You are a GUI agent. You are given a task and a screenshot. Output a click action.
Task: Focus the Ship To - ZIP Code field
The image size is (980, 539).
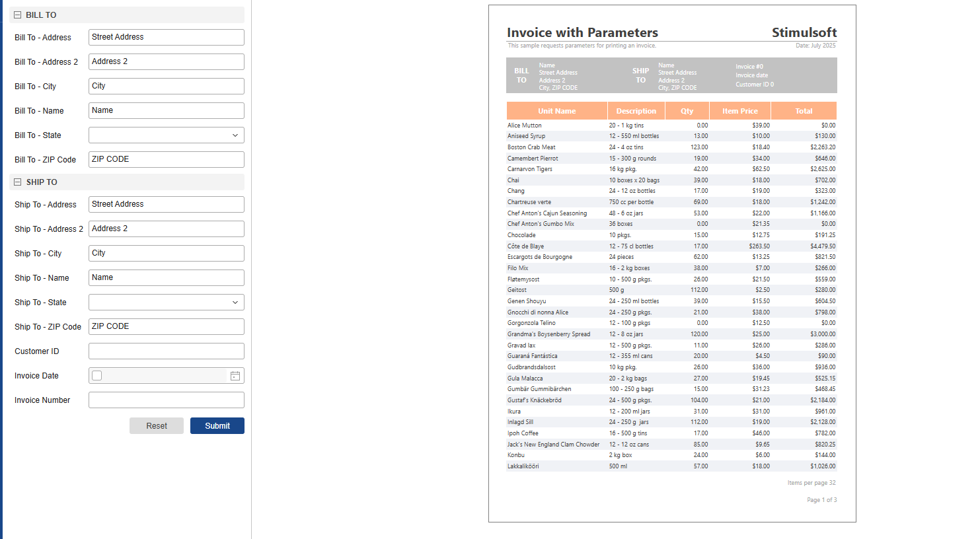click(x=167, y=327)
